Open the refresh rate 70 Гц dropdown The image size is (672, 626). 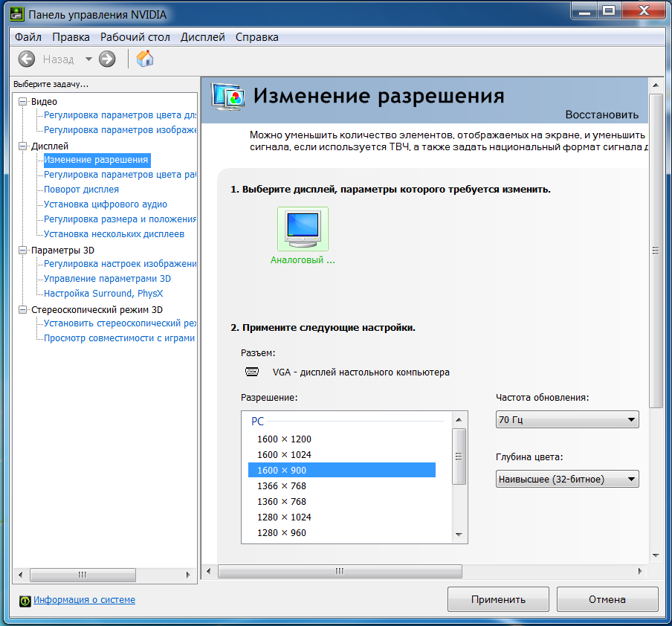[x=567, y=419]
